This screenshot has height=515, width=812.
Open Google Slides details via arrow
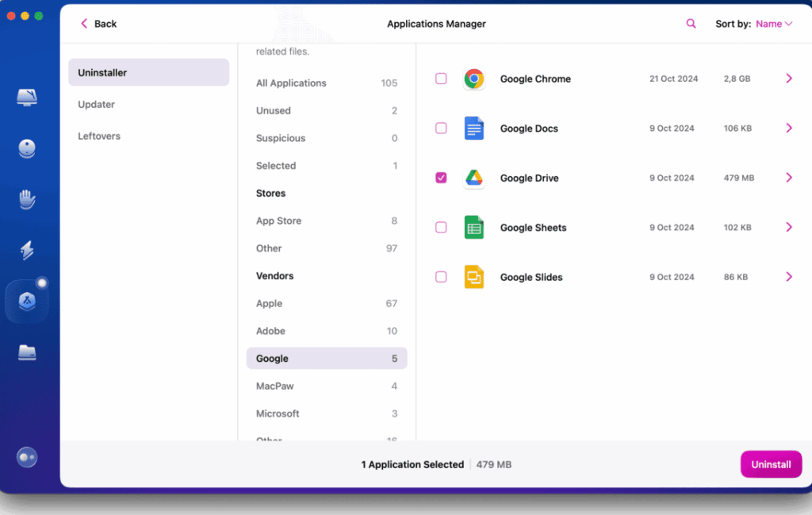pyautogui.click(x=789, y=277)
